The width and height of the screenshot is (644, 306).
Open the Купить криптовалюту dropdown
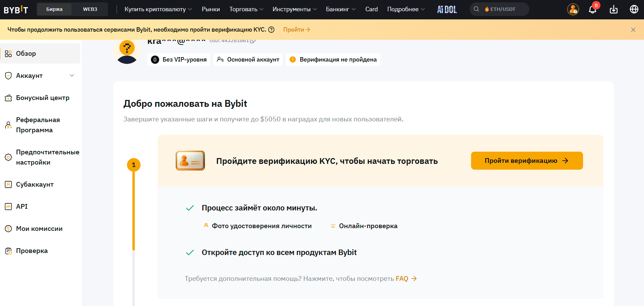(x=158, y=9)
